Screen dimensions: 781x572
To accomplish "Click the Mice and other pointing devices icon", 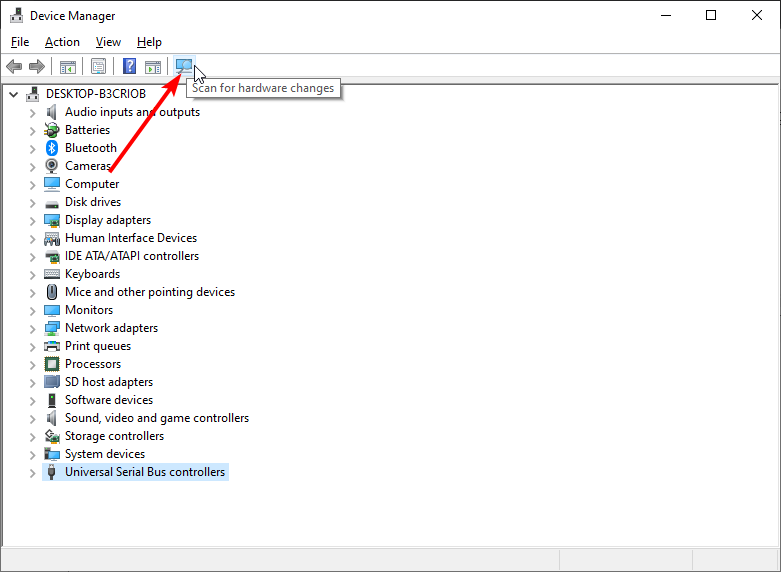I will (x=52, y=292).
